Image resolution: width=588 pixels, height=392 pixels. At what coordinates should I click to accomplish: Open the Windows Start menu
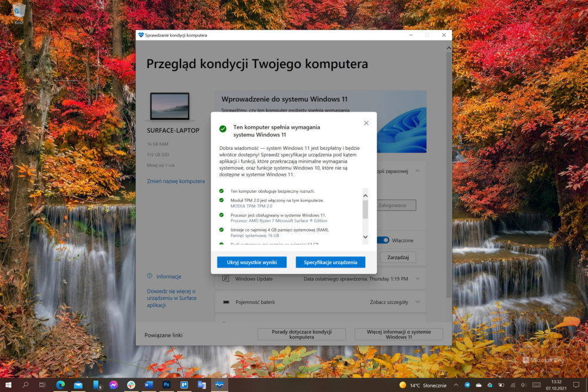(x=8, y=385)
